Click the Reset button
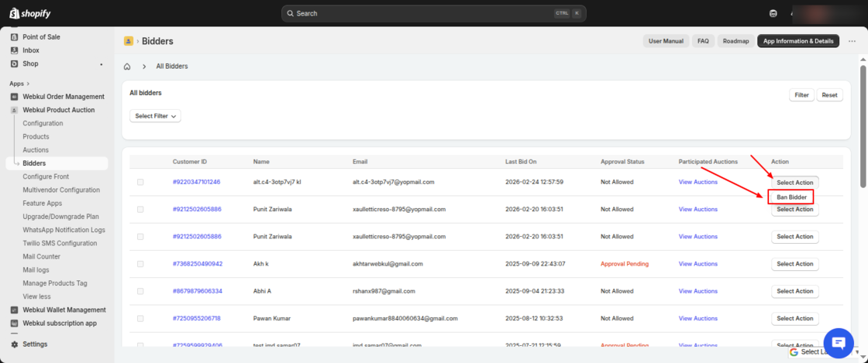Image resolution: width=868 pixels, height=363 pixels. [x=829, y=95]
